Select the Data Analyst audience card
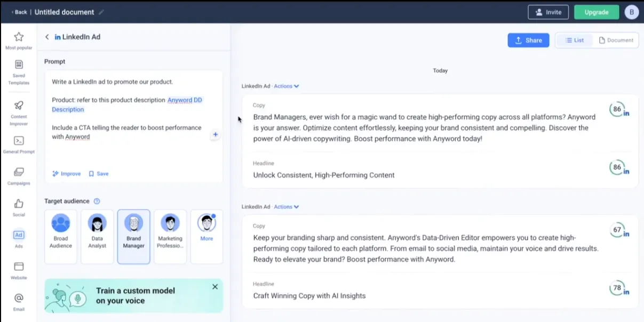This screenshot has height=322, width=644. (97, 237)
